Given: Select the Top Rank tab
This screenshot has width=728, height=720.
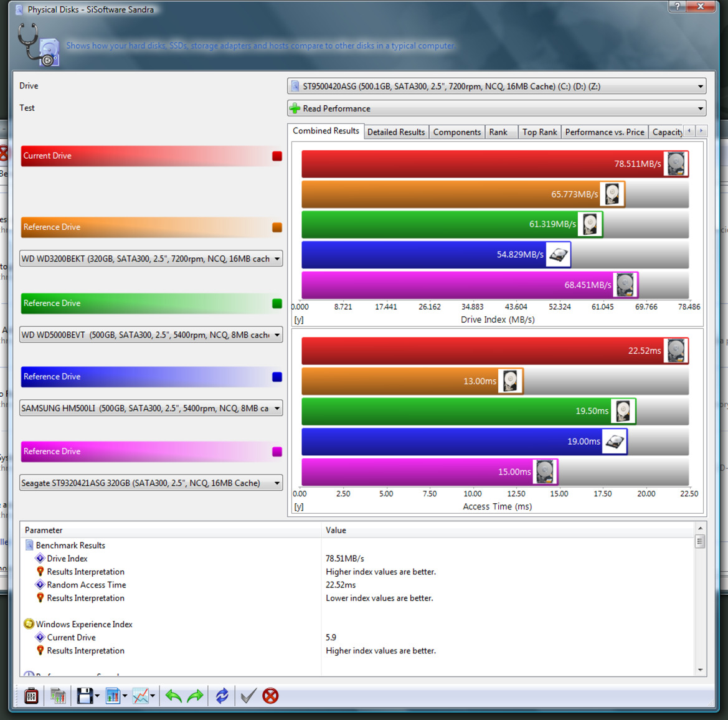Looking at the screenshot, I should click(539, 132).
